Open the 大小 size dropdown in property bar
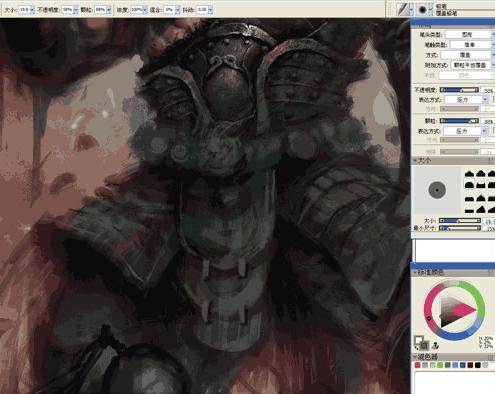This screenshot has width=495, height=394. tap(32, 10)
